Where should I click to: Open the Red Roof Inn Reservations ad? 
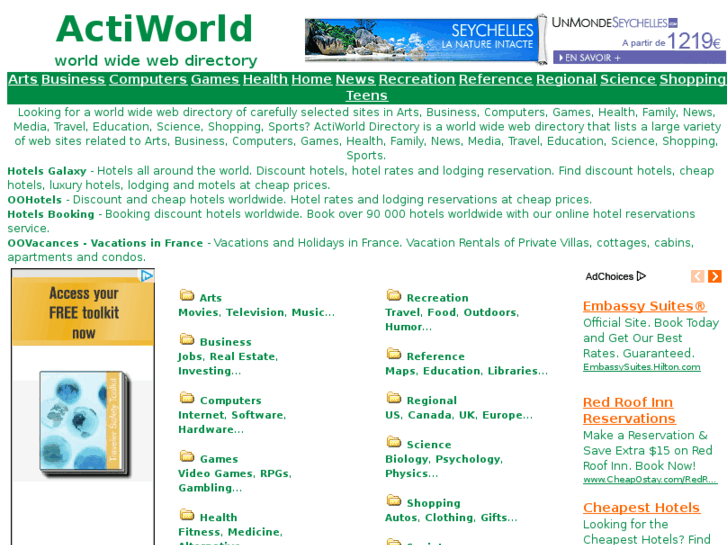tap(629, 410)
